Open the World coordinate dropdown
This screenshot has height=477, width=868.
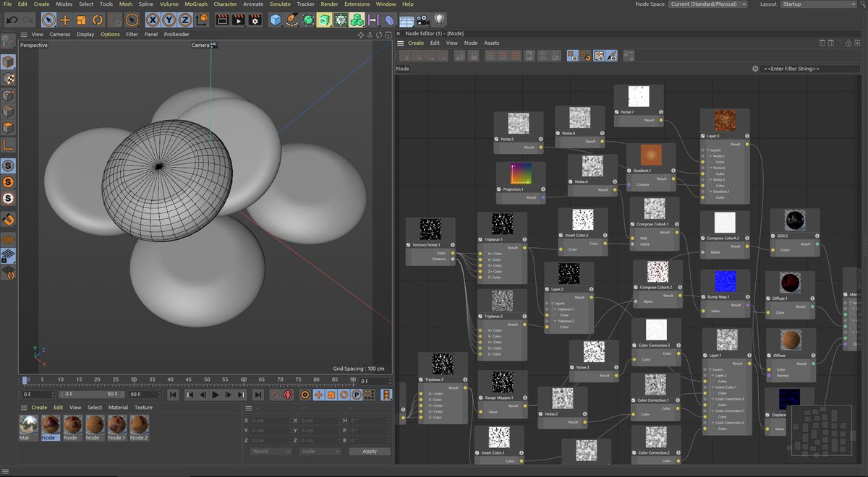(271, 451)
